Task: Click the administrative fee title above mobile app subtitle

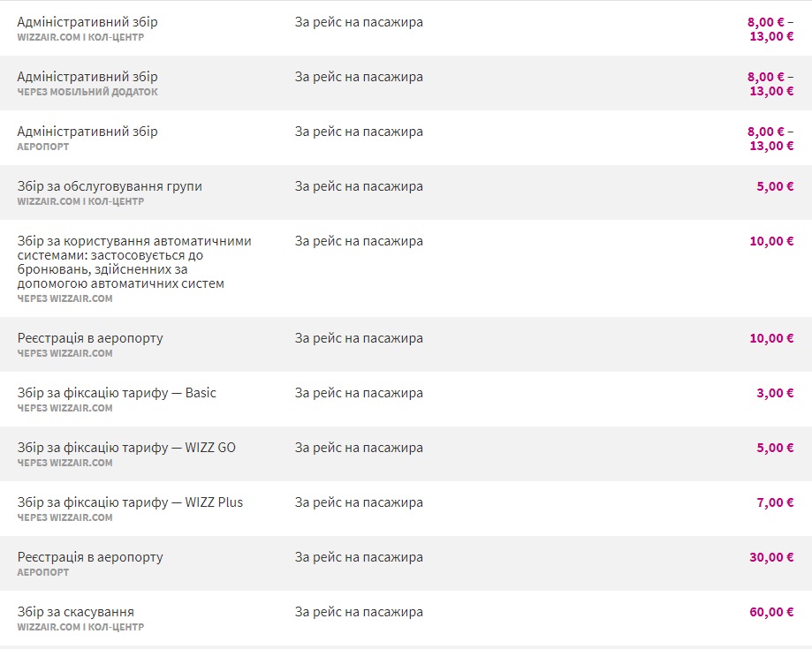Action: click(x=87, y=77)
